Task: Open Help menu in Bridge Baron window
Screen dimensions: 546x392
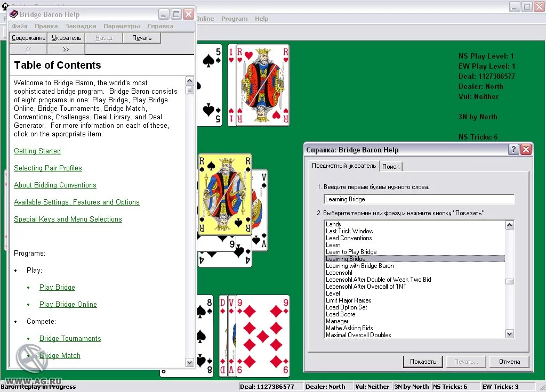Action: coord(261,19)
